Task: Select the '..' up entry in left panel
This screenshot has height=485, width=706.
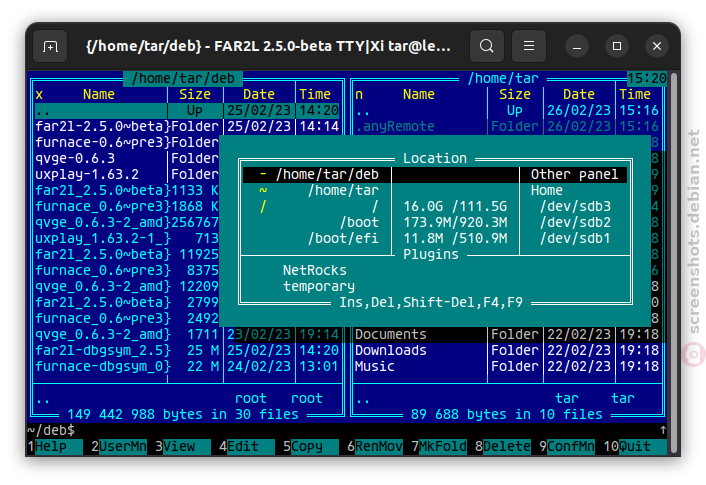Action: (x=187, y=110)
